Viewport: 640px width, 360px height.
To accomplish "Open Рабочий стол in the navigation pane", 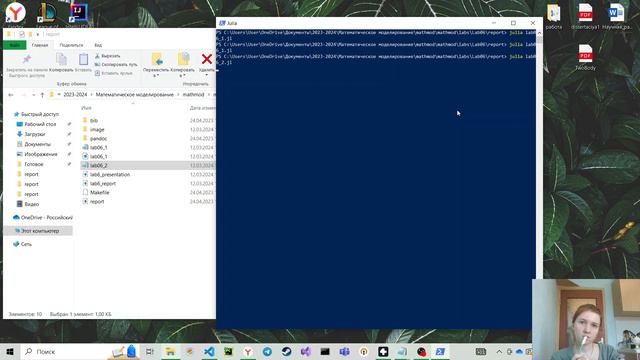I will (x=40, y=124).
